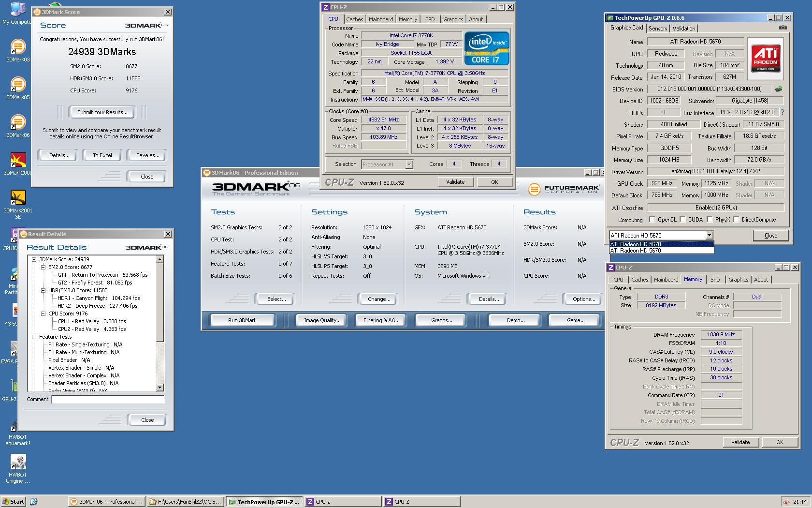Click the Details... button in Score window

click(59, 155)
